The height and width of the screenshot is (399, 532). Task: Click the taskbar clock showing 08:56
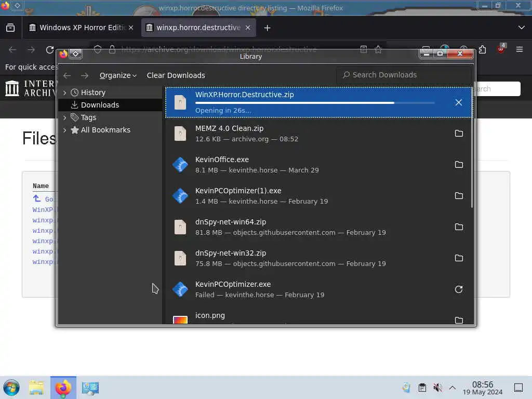483,388
